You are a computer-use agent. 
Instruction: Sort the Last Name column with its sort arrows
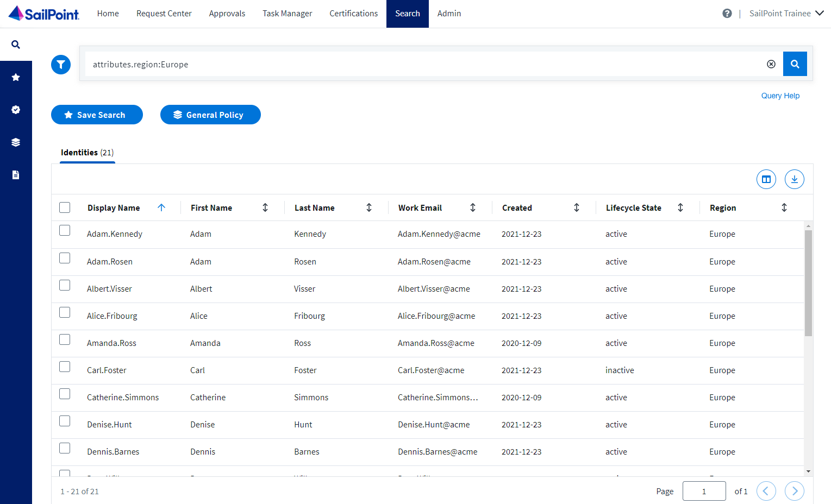(x=368, y=207)
